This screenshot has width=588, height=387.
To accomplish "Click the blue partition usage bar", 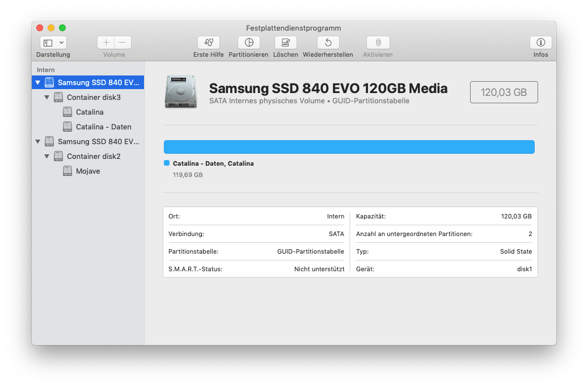I will click(349, 147).
